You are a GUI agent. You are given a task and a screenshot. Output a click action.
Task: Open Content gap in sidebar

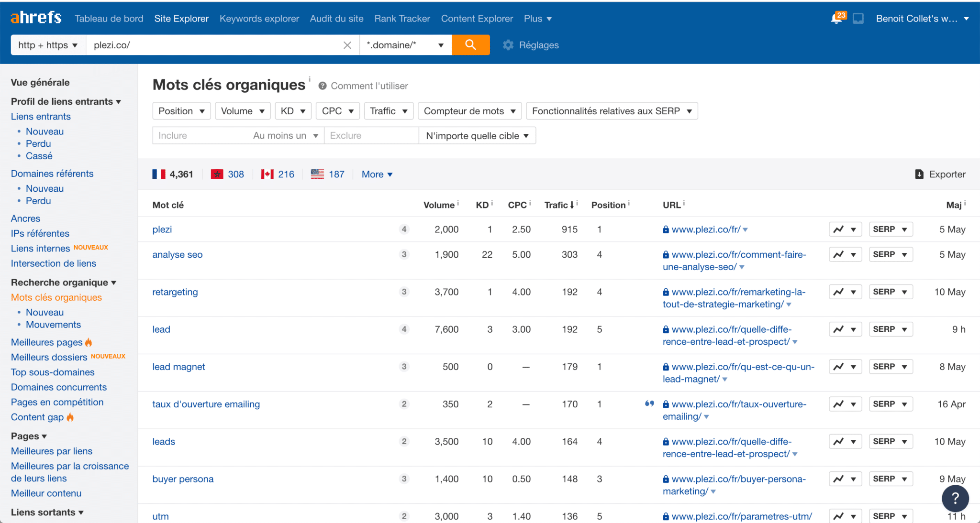point(37,417)
